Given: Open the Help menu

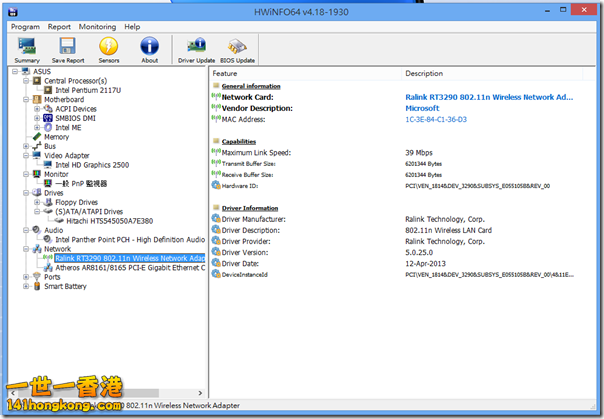Looking at the screenshot, I should pyautogui.click(x=132, y=27).
